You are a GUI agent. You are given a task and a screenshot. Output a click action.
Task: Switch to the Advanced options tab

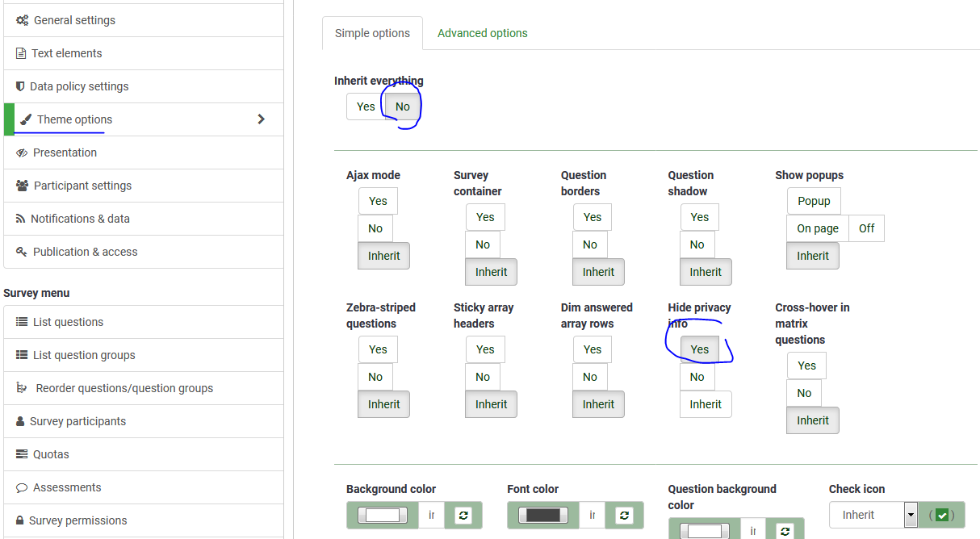pyautogui.click(x=482, y=33)
